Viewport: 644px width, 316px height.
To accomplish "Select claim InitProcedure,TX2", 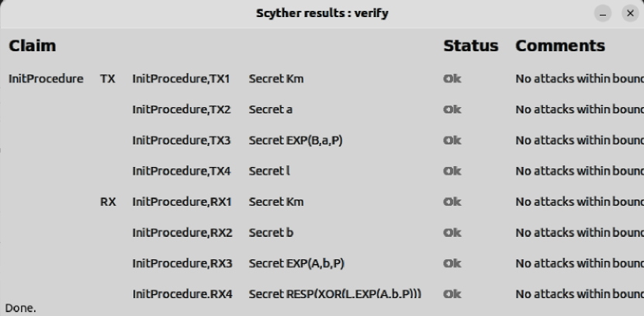I will (x=182, y=109).
